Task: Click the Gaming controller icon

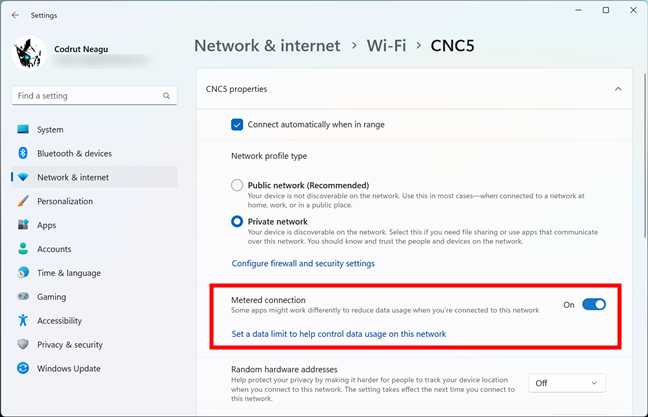Action: 23,296
